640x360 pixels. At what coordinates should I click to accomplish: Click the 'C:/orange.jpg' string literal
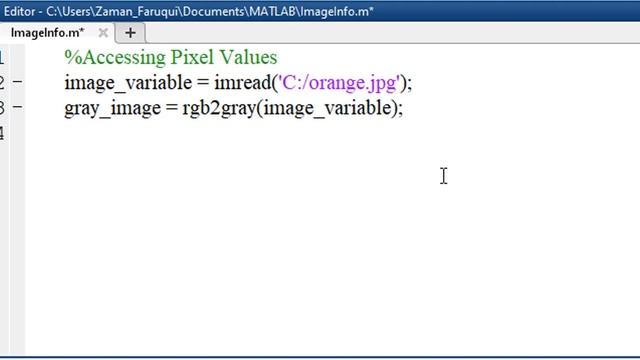click(x=339, y=83)
